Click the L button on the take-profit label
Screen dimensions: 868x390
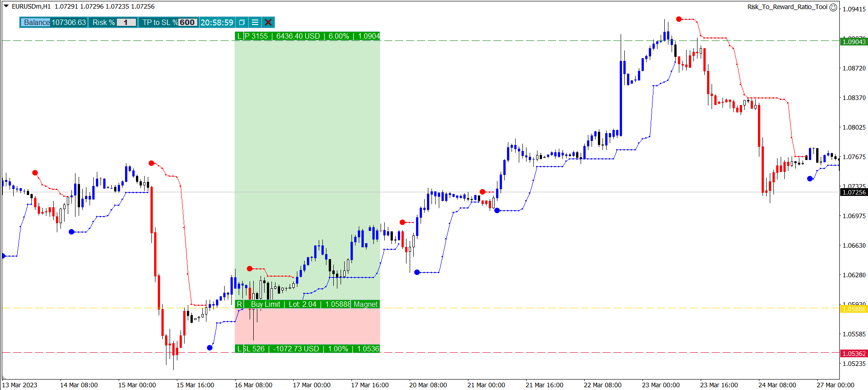pos(239,36)
